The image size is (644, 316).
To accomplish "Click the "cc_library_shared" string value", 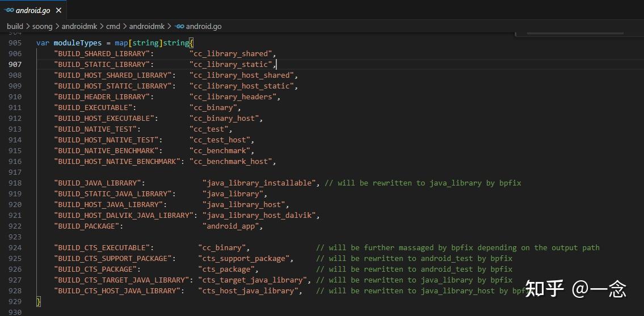I will (232, 54).
